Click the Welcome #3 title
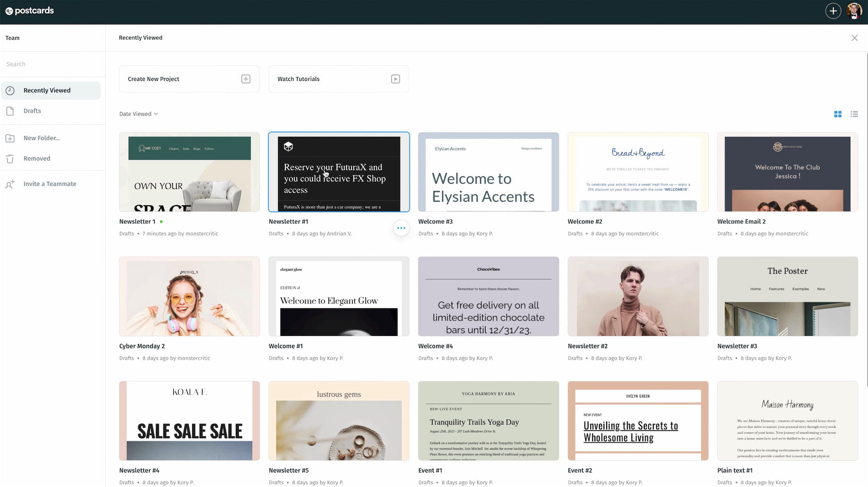Image resolution: width=868 pixels, height=487 pixels. pos(435,222)
